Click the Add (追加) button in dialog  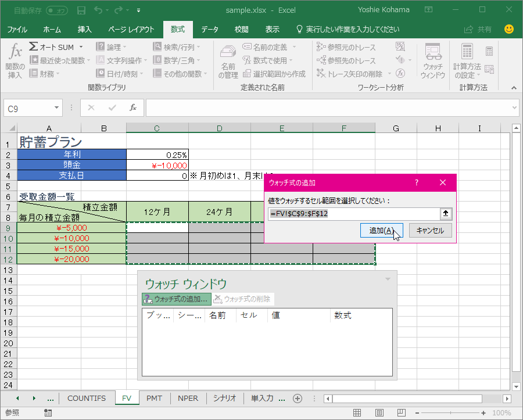(x=381, y=231)
